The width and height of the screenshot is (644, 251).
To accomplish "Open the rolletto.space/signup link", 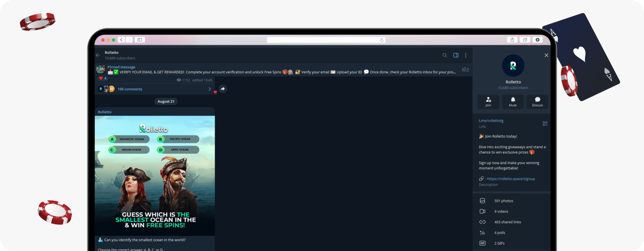I will pyautogui.click(x=511, y=179).
